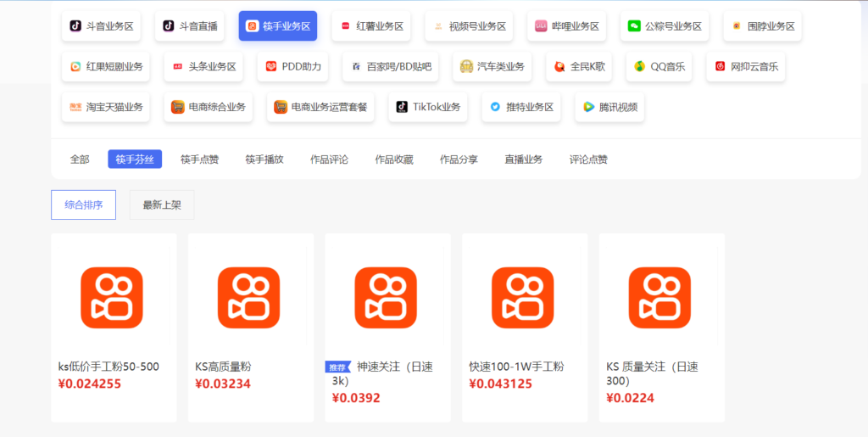Screen dimensions: 868x437
Task: Switch to the 筷手播放 tab
Action: point(264,160)
